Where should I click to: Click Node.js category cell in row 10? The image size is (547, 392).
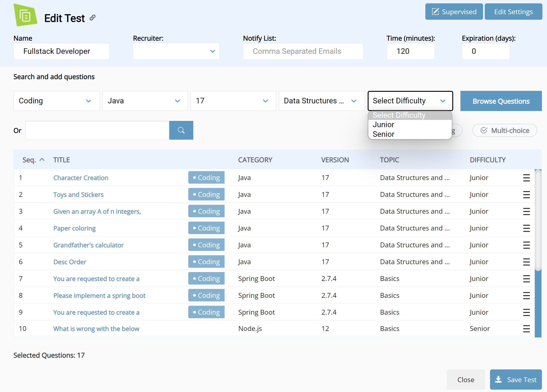(250, 329)
